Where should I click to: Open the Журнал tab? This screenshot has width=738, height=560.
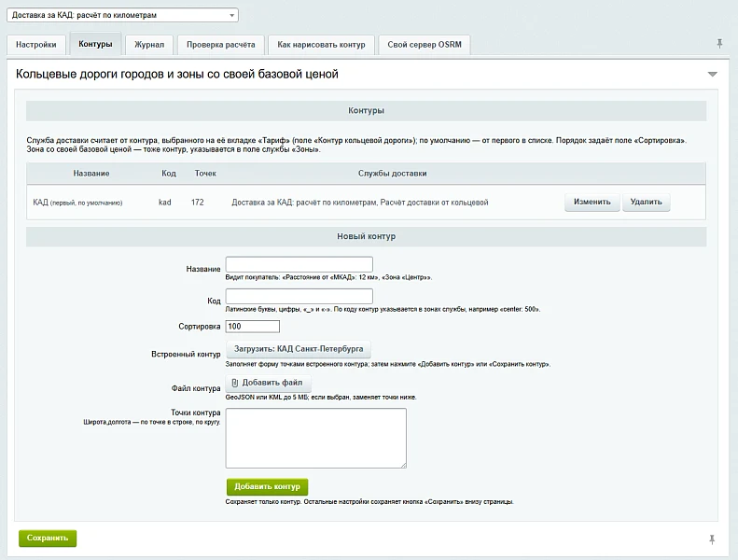(x=149, y=45)
